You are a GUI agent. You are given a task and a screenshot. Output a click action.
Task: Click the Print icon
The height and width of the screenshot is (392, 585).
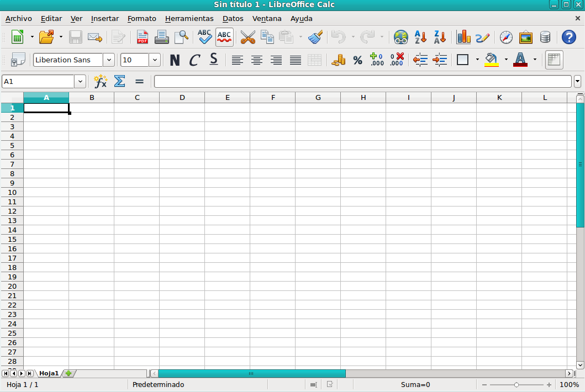coord(161,37)
